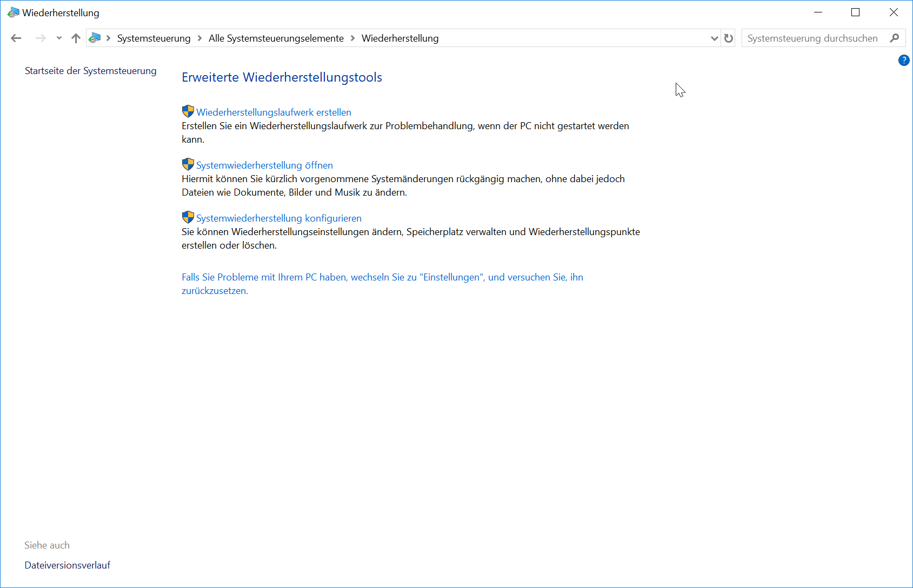Image resolution: width=913 pixels, height=588 pixels.
Task: Click the refresh icon in address bar
Action: pyautogui.click(x=729, y=38)
